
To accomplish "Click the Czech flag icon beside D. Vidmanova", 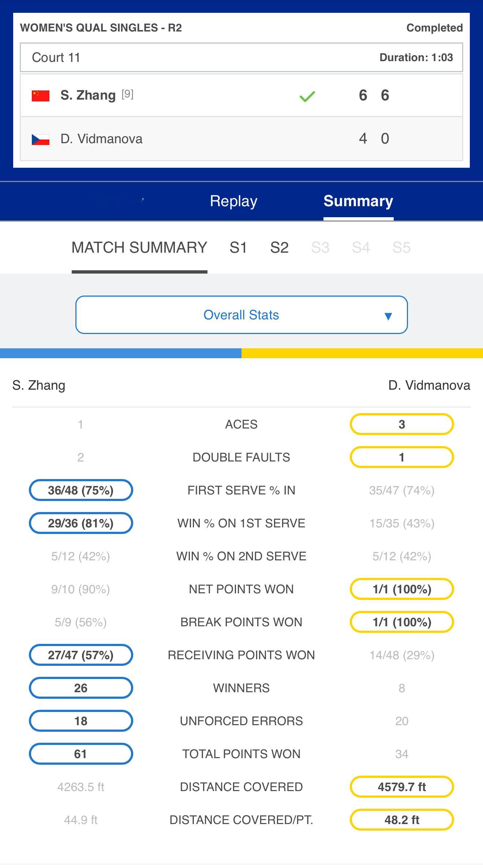I will pos(41,139).
